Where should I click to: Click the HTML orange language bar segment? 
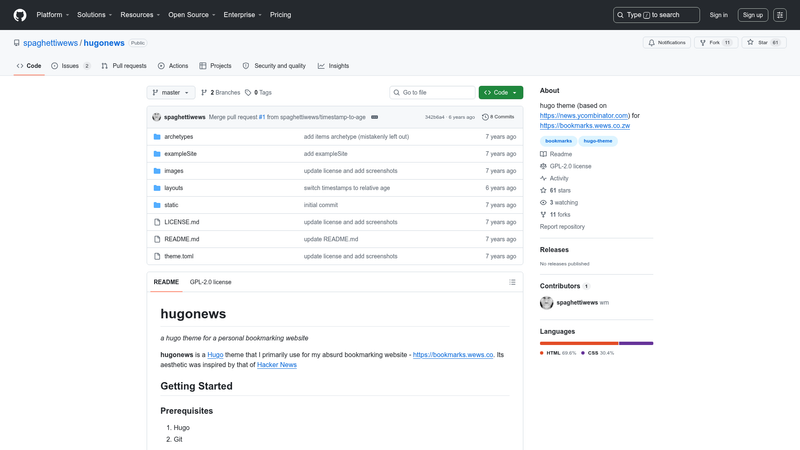pos(579,343)
